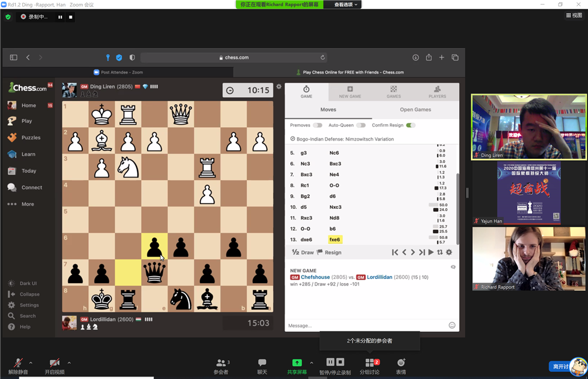Switch to the Open Games subtab

click(x=416, y=109)
